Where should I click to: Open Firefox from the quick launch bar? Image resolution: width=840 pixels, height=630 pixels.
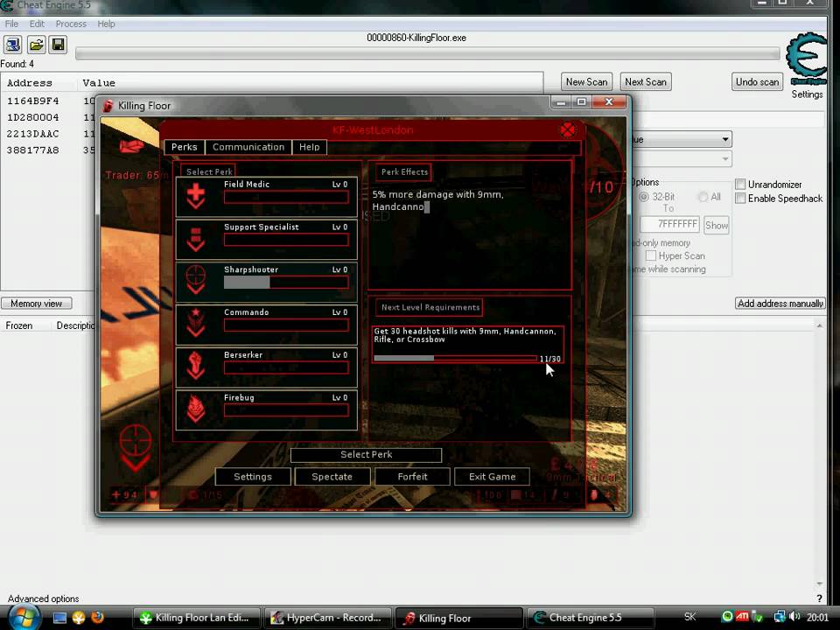(97, 618)
